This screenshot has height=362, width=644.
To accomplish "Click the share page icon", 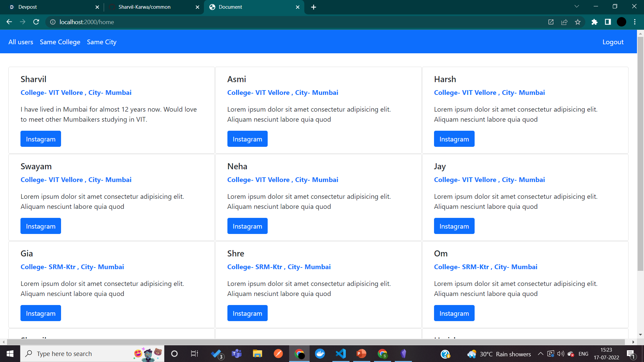I will point(564,22).
